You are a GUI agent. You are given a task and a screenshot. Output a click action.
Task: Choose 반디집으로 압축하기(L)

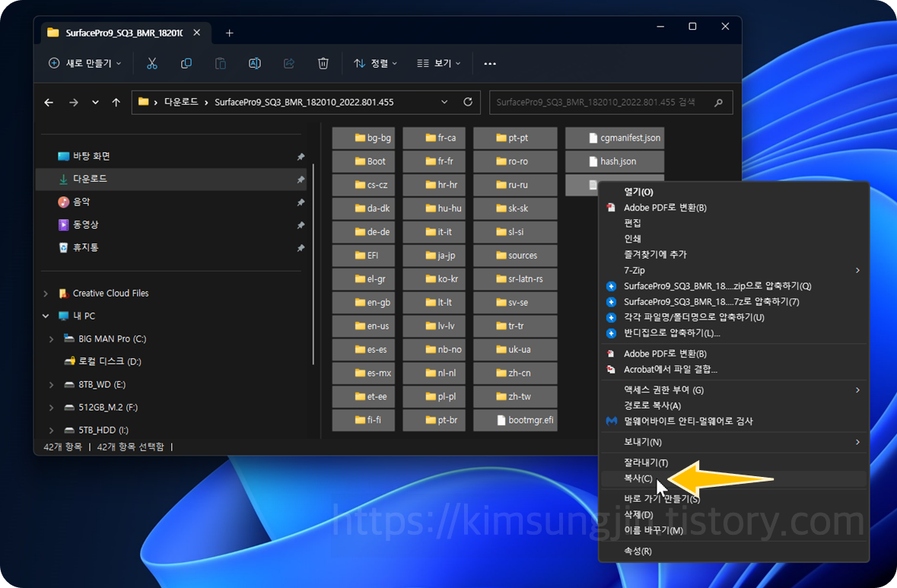pos(733,333)
